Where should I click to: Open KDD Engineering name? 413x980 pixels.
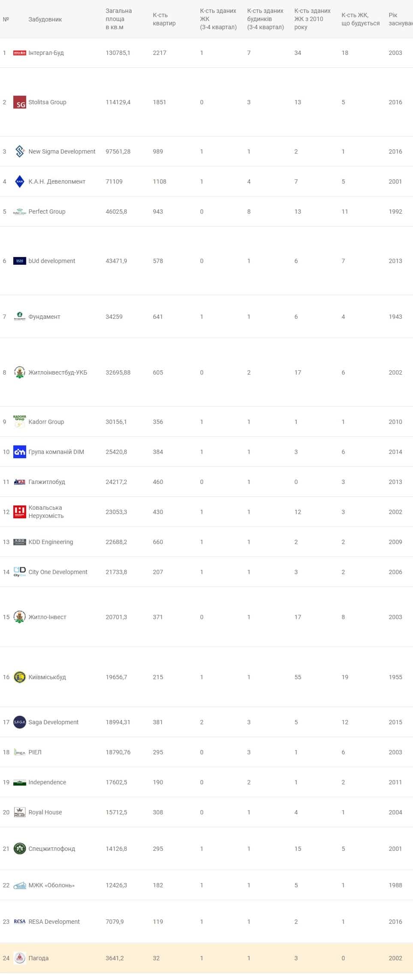click(x=51, y=542)
